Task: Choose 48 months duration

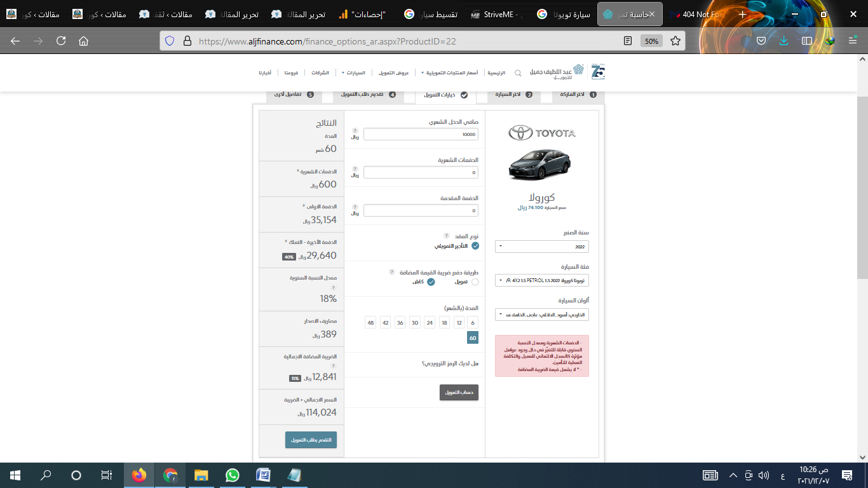Action: point(370,323)
